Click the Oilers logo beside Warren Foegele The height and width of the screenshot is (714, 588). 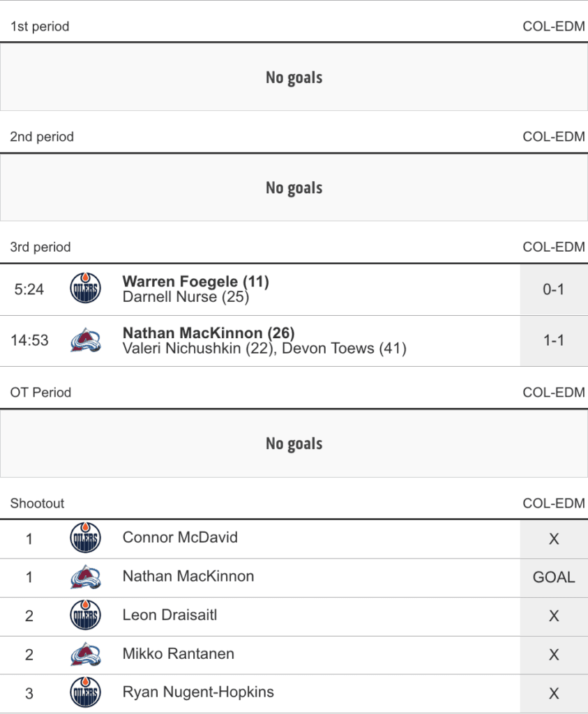pos(85,289)
